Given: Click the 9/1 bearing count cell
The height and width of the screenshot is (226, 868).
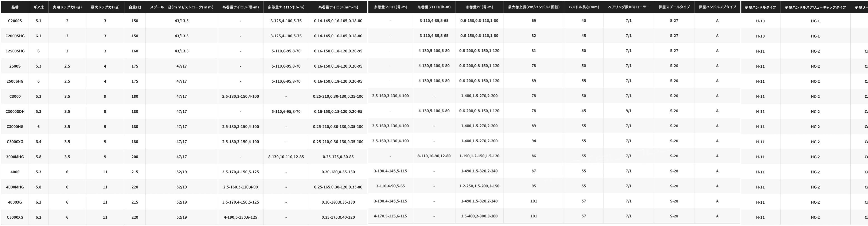Looking at the screenshot, I should click(x=628, y=111).
